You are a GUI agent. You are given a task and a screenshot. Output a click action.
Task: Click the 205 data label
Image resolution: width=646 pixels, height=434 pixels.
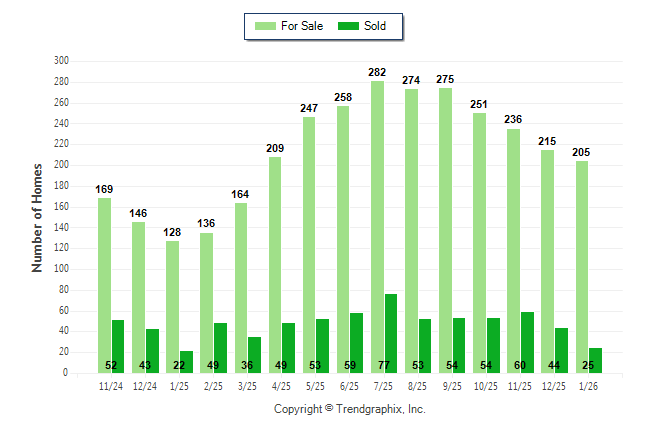point(581,152)
